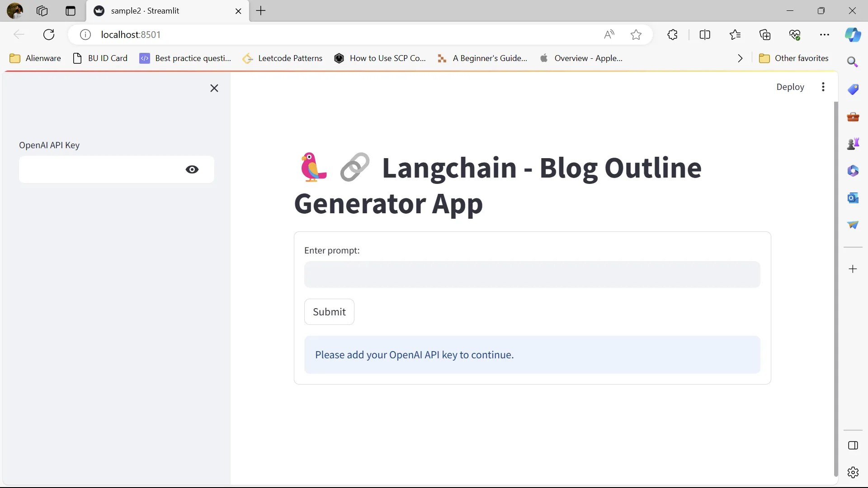
Task: Open sidebar Outlook icon
Action: coord(853,198)
